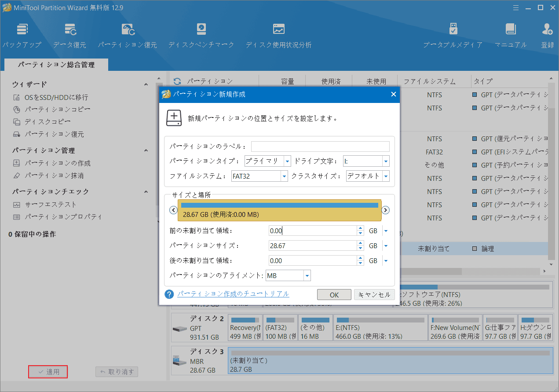Collapse the パーティション管理 section
The image size is (559, 392).
tap(146, 150)
